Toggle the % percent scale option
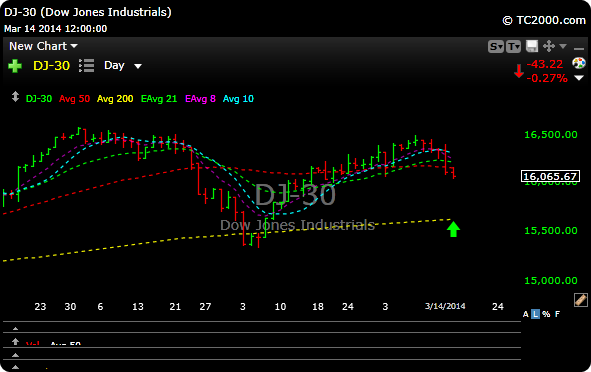The height and width of the screenshot is (372, 591). point(546,314)
